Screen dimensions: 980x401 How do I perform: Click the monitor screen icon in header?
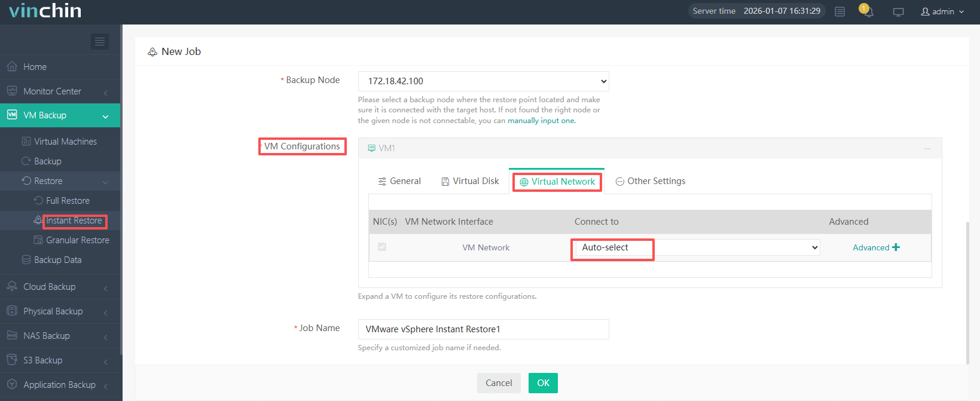point(898,12)
